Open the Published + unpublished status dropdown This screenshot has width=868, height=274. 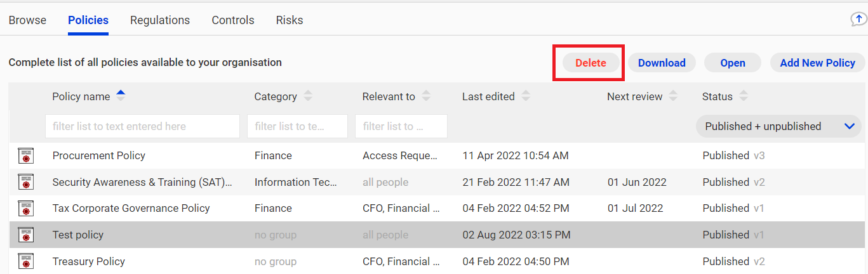779,126
